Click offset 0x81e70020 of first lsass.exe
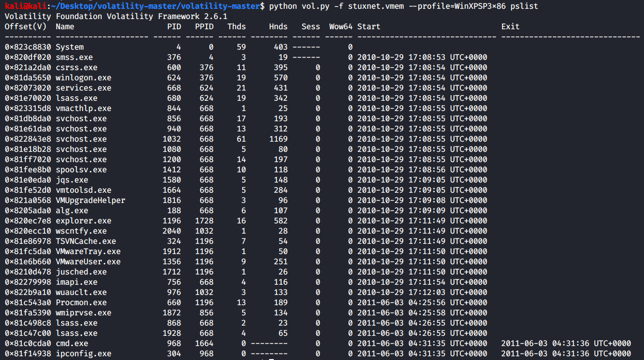The height and width of the screenshot is (360, 644). click(x=28, y=98)
